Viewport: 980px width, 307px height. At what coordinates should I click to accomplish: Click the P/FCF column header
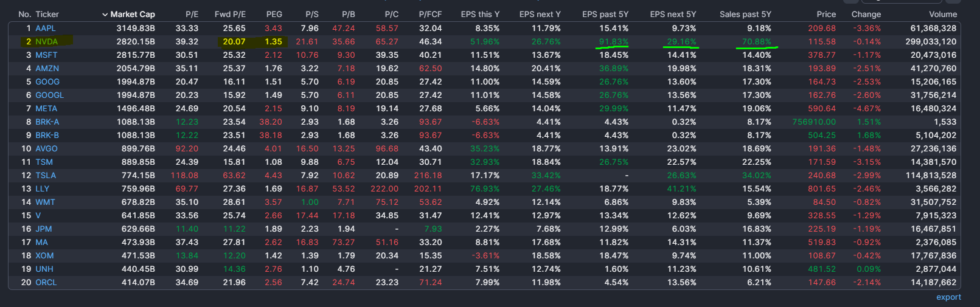point(430,14)
